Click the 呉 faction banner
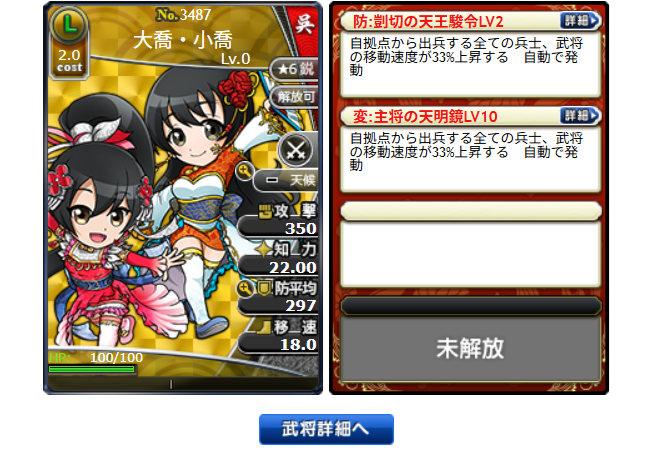 305,23
